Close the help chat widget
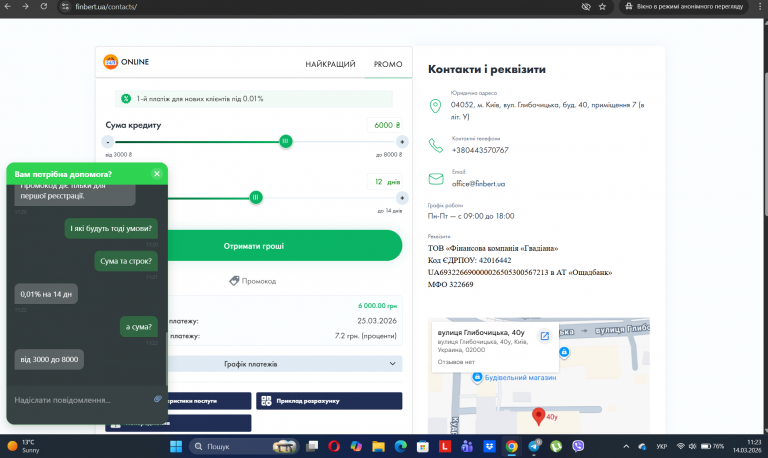This screenshot has height=458, width=768. 157,174
